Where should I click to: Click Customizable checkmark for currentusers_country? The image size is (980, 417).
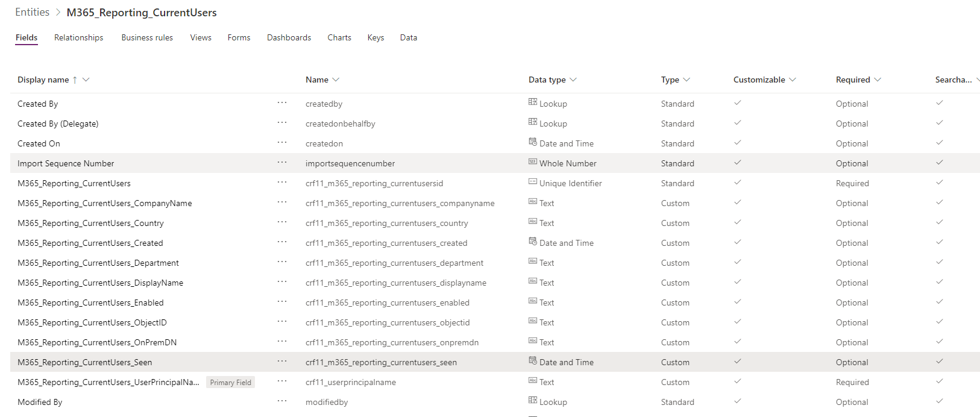[x=738, y=222]
